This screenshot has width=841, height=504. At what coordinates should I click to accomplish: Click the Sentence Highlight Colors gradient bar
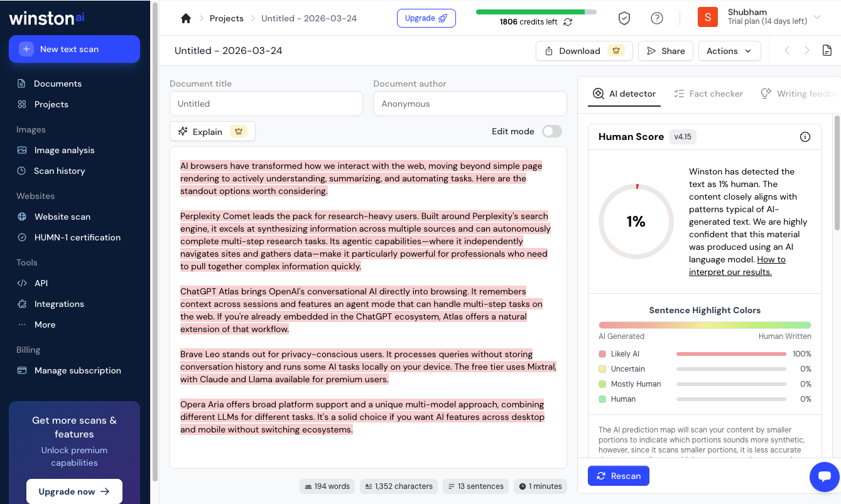705,324
